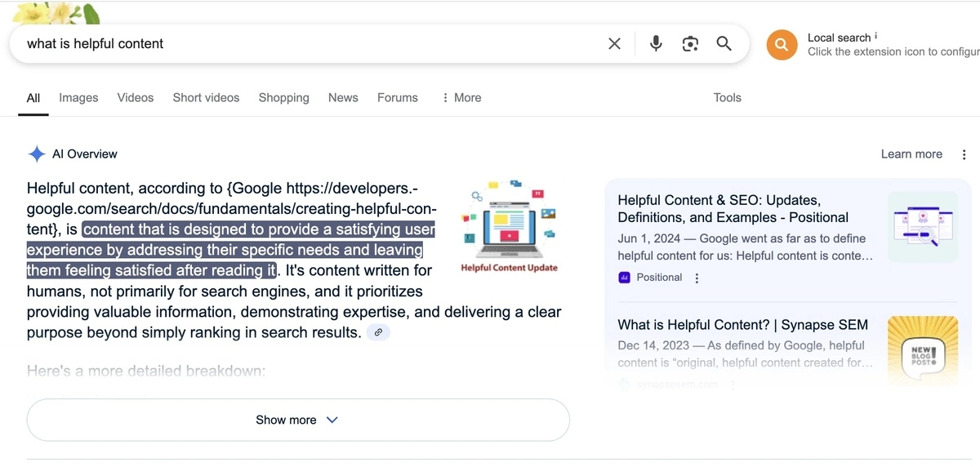Clear the search query with the X icon
Viewport: 980px width, 467px height.
pyautogui.click(x=615, y=44)
